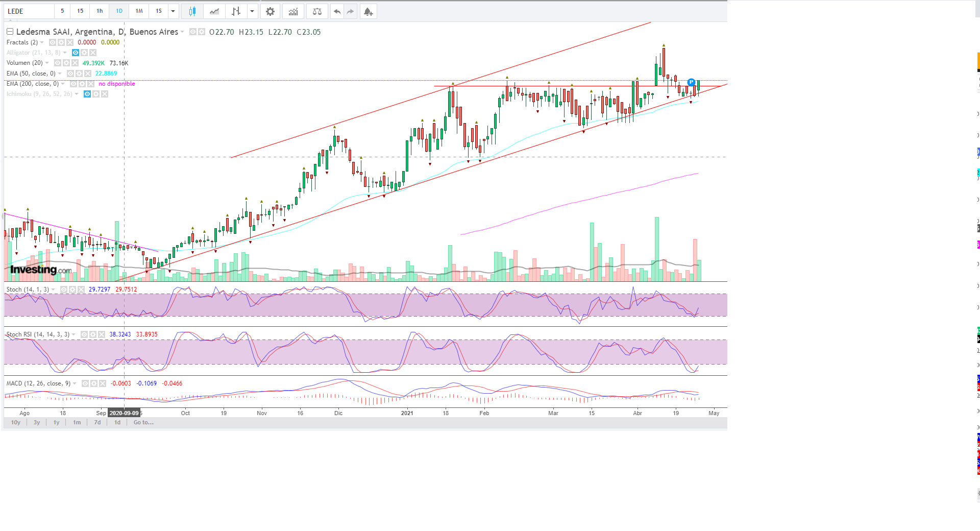This screenshot has height=531, width=980.
Task: Open chart settings gear in toolbar
Action: pyautogui.click(x=270, y=11)
